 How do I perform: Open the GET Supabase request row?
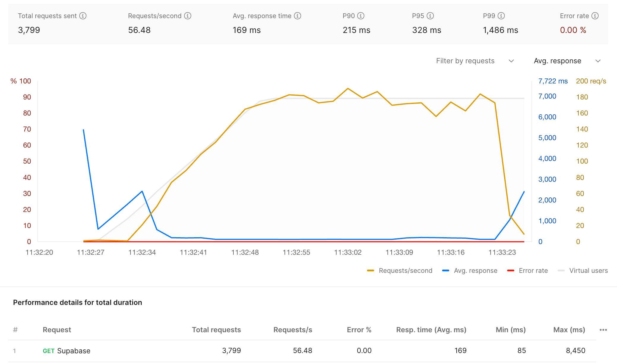click(x=302, y=351)
